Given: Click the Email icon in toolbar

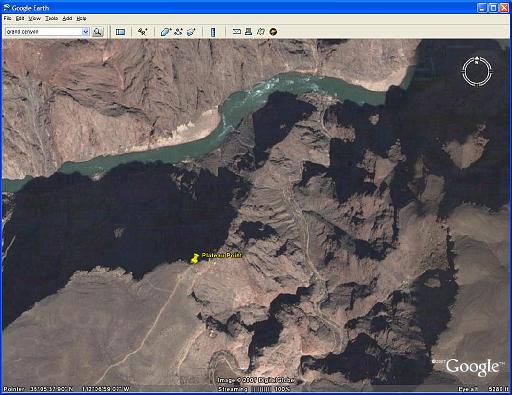Looking at the screenshot, I should pos(237,32).
